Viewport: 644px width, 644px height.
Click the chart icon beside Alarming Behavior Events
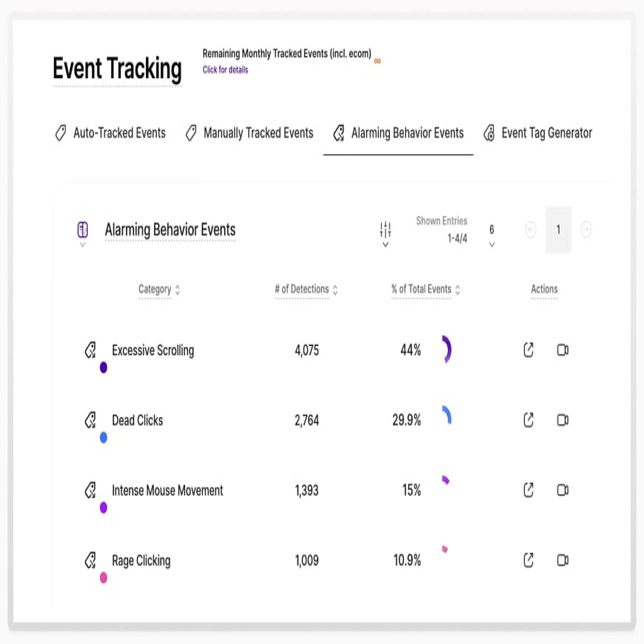pos(83,228)
